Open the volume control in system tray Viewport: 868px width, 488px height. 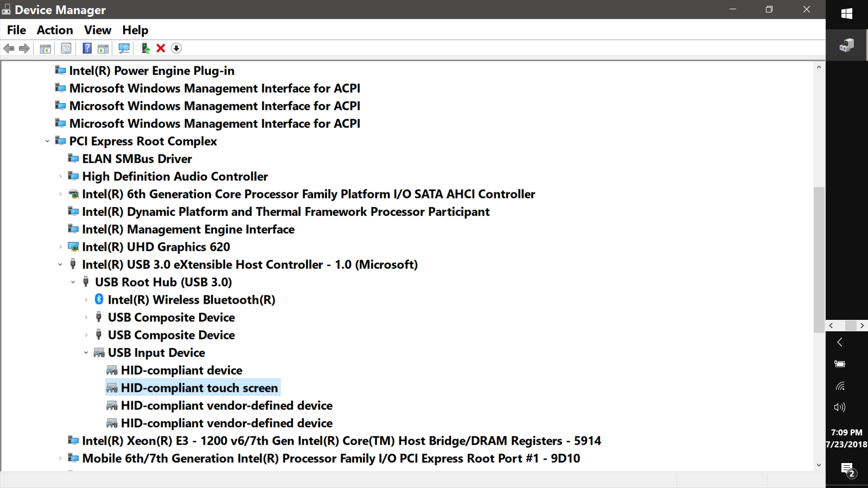[x=840, y=407]
